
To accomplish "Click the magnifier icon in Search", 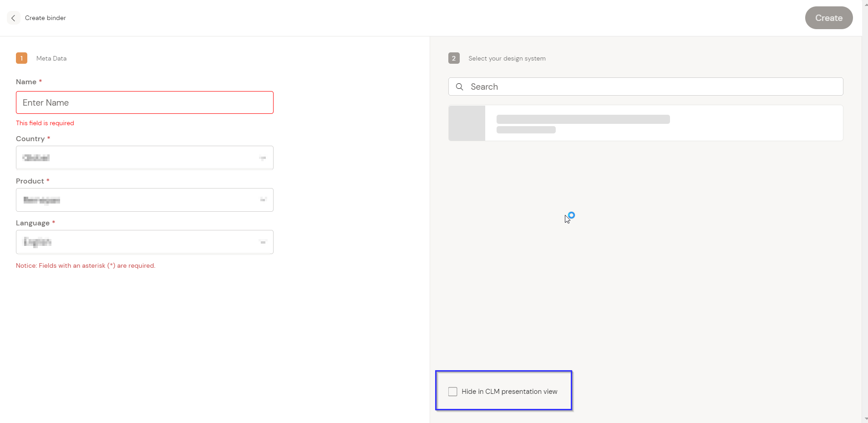I will [x=460, y=87].
